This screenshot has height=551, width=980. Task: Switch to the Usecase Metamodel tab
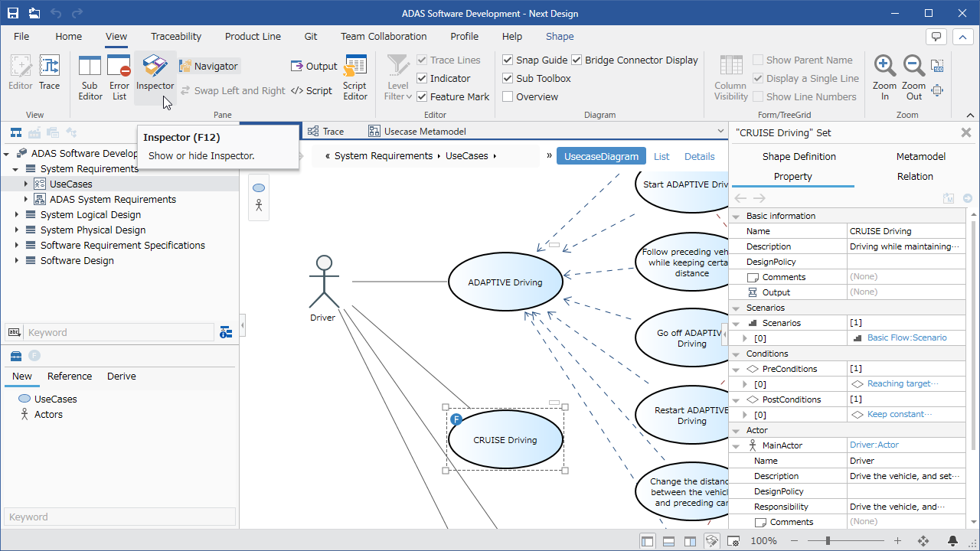(x=417, y=132)
